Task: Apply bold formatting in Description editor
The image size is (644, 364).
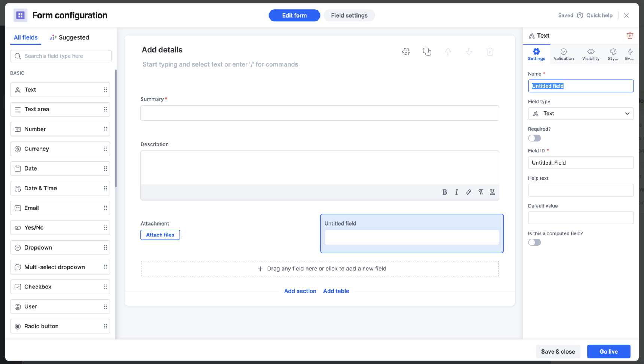Action: pos(444,192)
